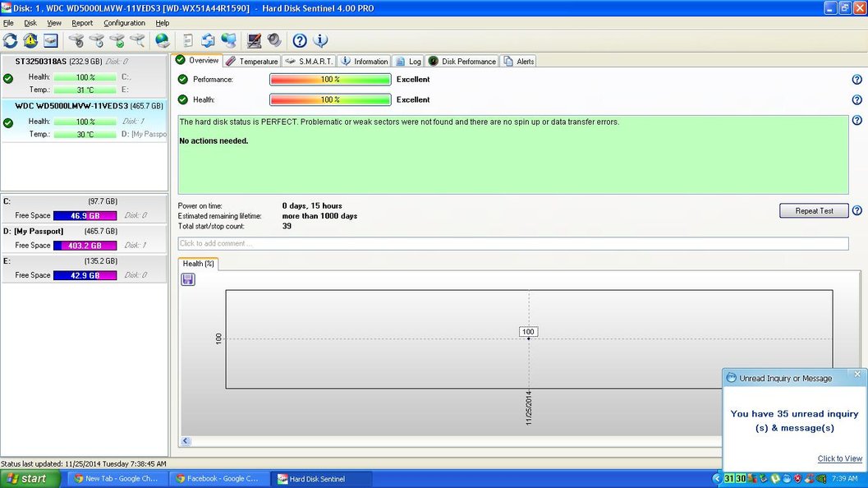Click the floppy save icon above health chart
Screen dimensions: 868x488
(x=188, y=279)
